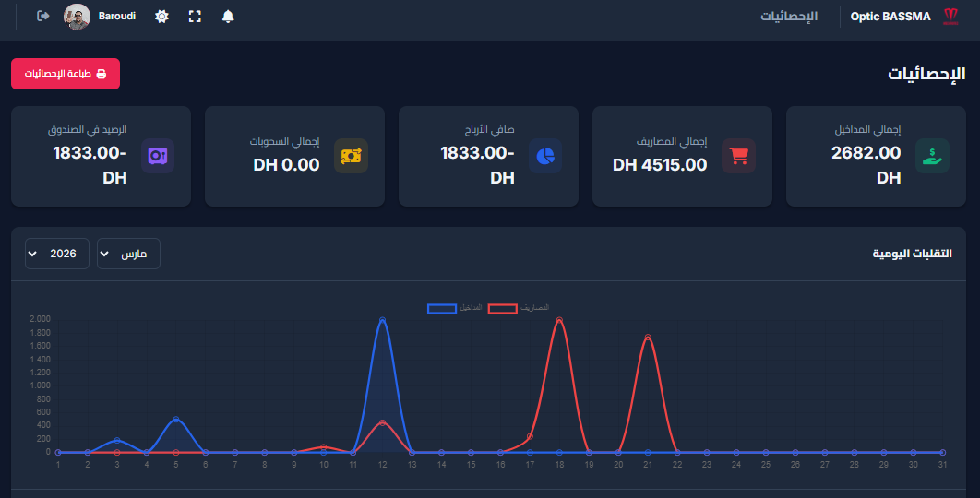Click the logout icon in the header
This screenshot has width=980, height=498.
coord(42,17)
